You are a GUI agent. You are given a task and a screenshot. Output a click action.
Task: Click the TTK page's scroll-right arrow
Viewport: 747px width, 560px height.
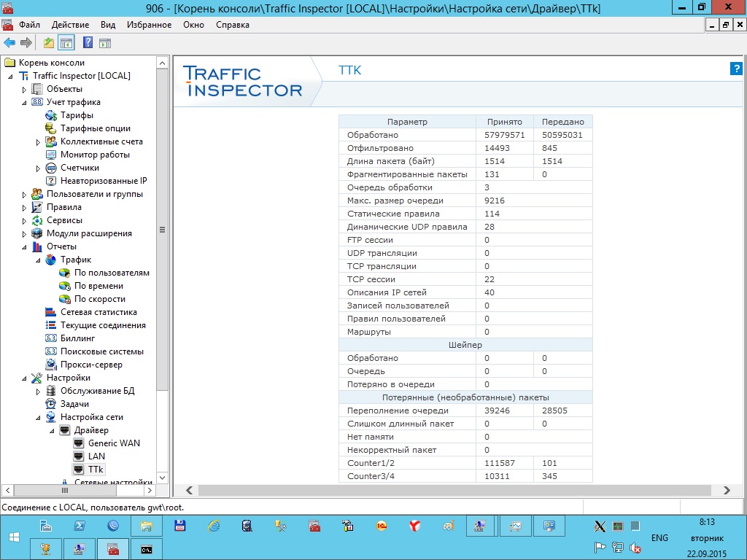pos(727,490)
